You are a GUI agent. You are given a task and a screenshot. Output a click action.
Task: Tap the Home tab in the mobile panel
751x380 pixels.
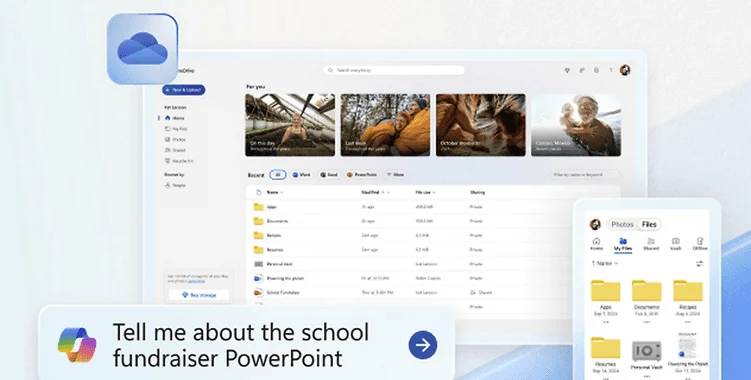pyautogui.click(x=596, y=244)
